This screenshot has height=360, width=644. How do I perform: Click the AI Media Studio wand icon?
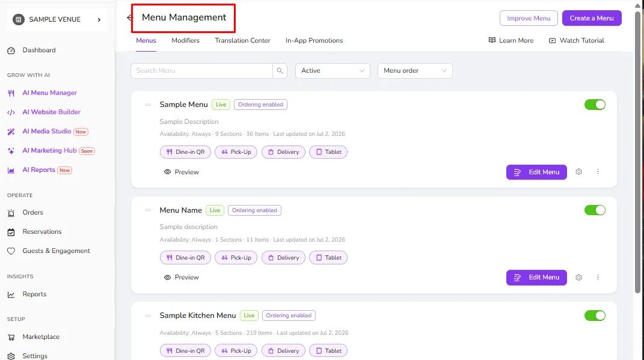[x=11, y=132]
